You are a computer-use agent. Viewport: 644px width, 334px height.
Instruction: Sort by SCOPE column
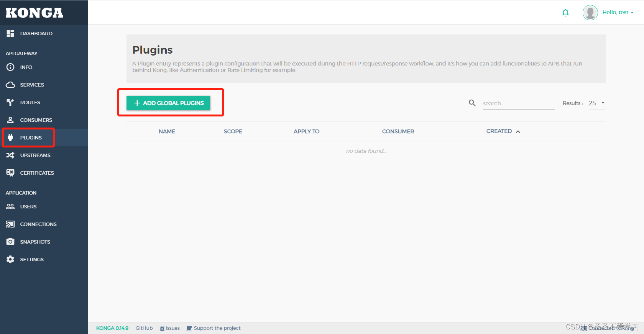[233, 131]
